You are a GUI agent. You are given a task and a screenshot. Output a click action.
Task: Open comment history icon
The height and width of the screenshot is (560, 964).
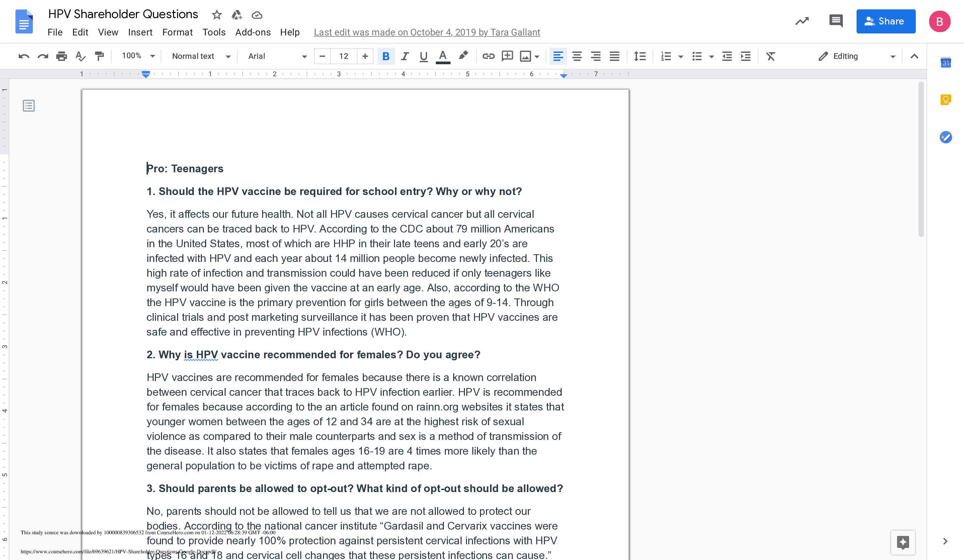click(836, 21)
